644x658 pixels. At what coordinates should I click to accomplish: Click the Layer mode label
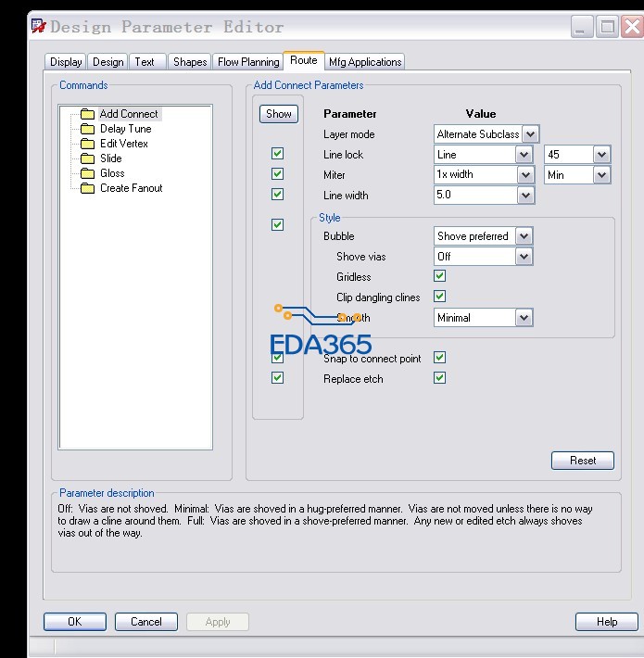point(348,134)
